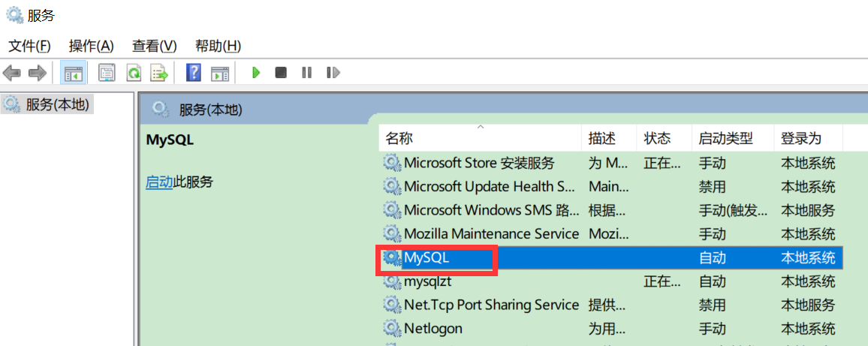Click the gear icon of Microsoft Store 安装服务

pos(392,163)
